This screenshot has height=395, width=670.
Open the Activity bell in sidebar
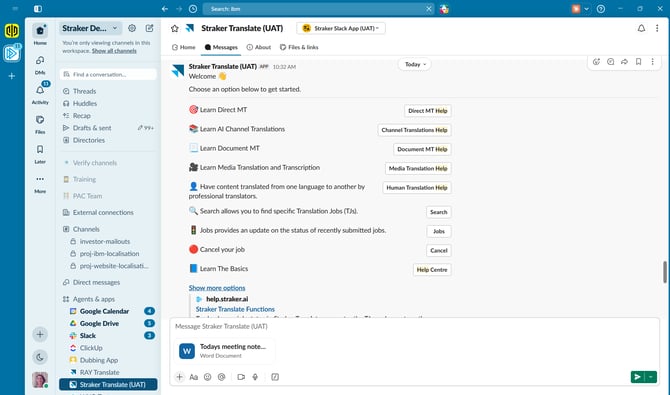(40, 90)
